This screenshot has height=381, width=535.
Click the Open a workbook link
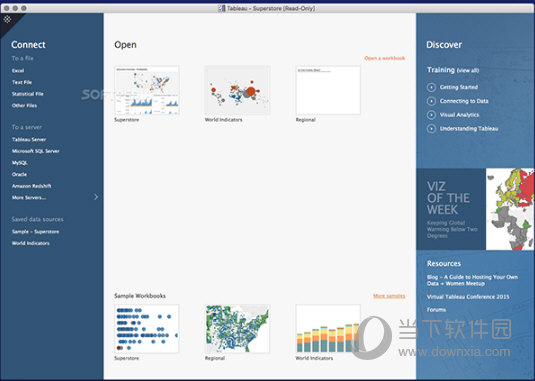[x=385, y=58]
